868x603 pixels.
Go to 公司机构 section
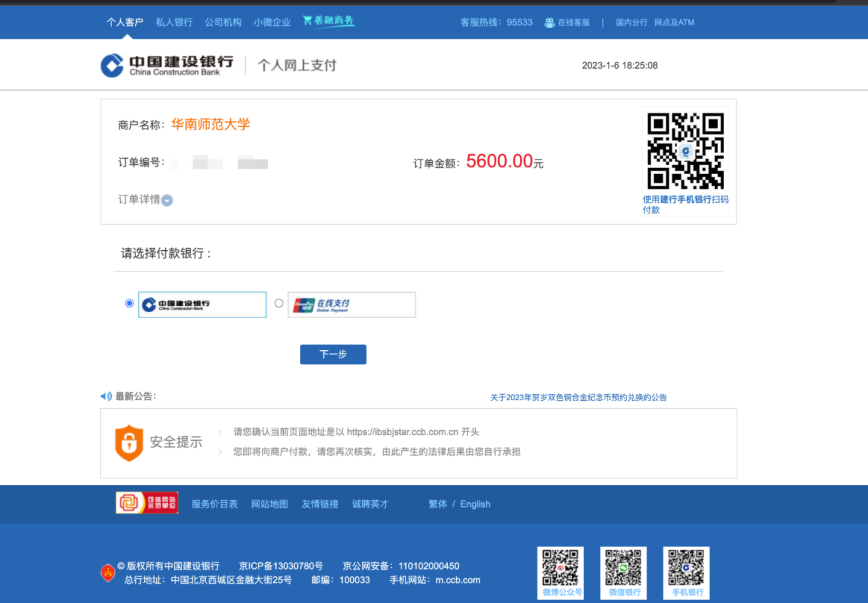click(223, 22)
